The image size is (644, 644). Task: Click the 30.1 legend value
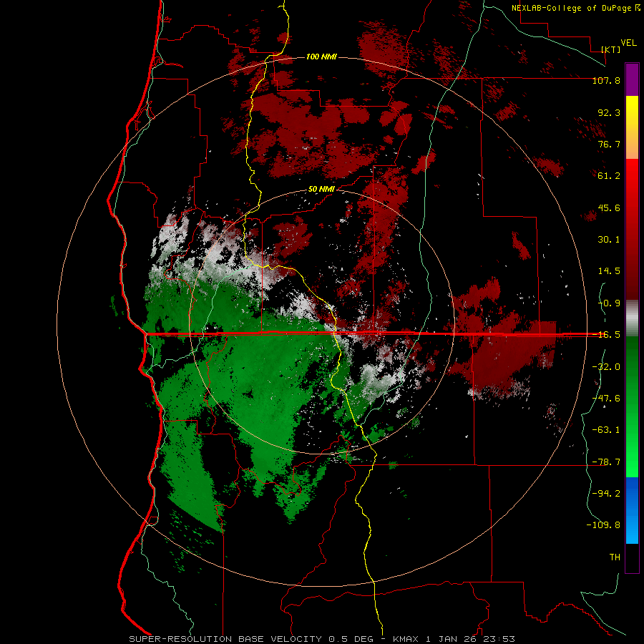(x=609, y=240)
